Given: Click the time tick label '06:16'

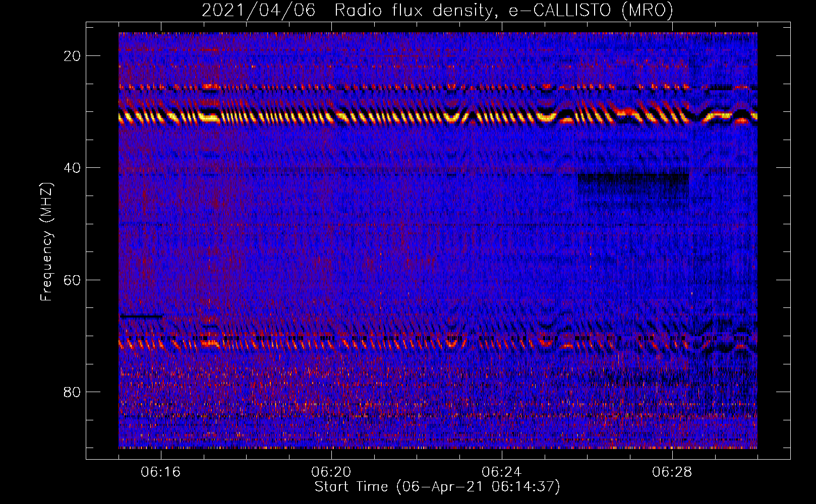Looking at the screenshot, I should click(161, 472).
